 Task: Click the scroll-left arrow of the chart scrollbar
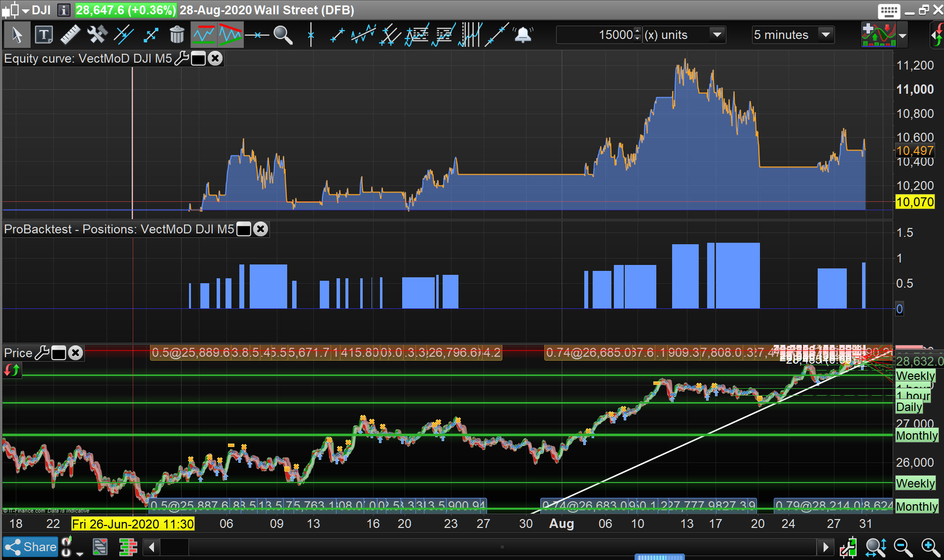click(152, 547)
